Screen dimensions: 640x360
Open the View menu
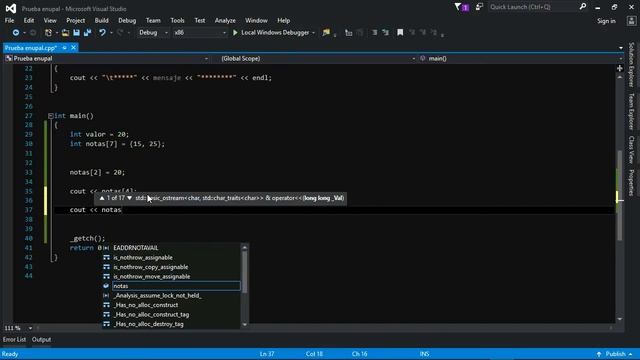click(x=50, y=20)
